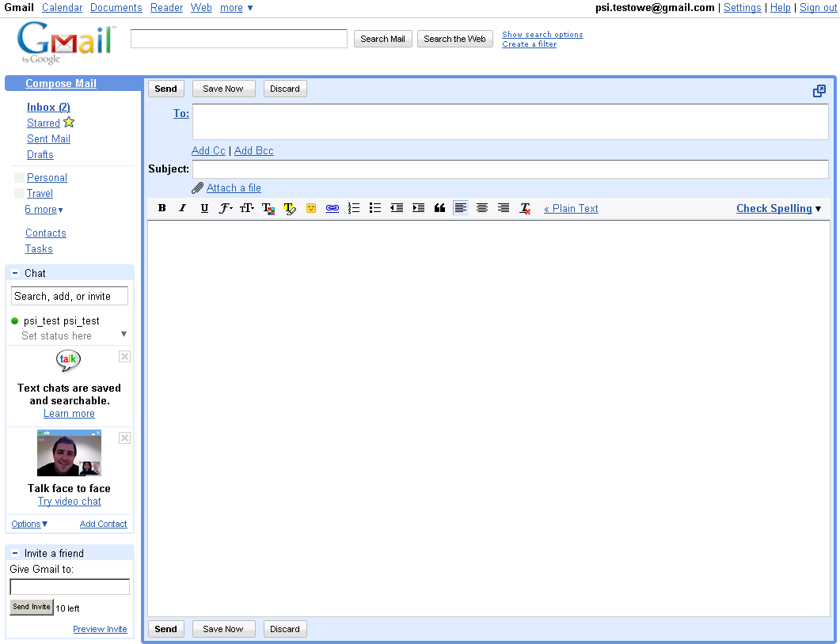Viewport: 840px width, 644px height.
Task: Toggle italic formatting in compose toolbar
Action: [183, 208]
